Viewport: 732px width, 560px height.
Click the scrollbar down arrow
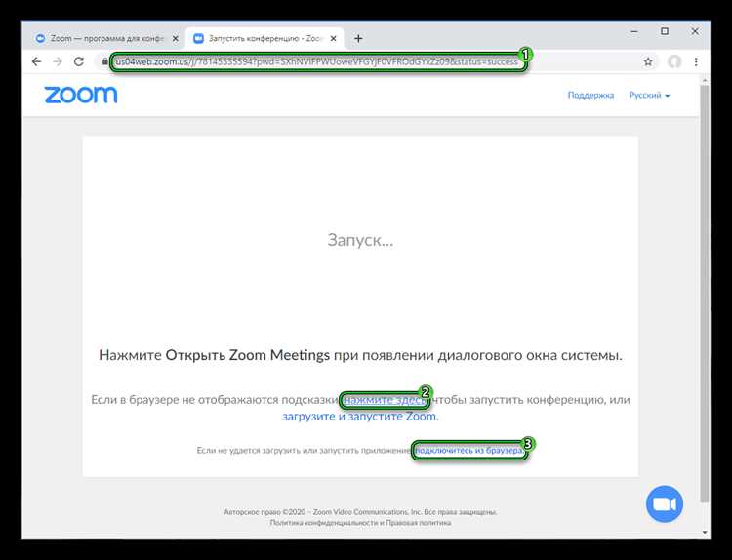(705, 533)
